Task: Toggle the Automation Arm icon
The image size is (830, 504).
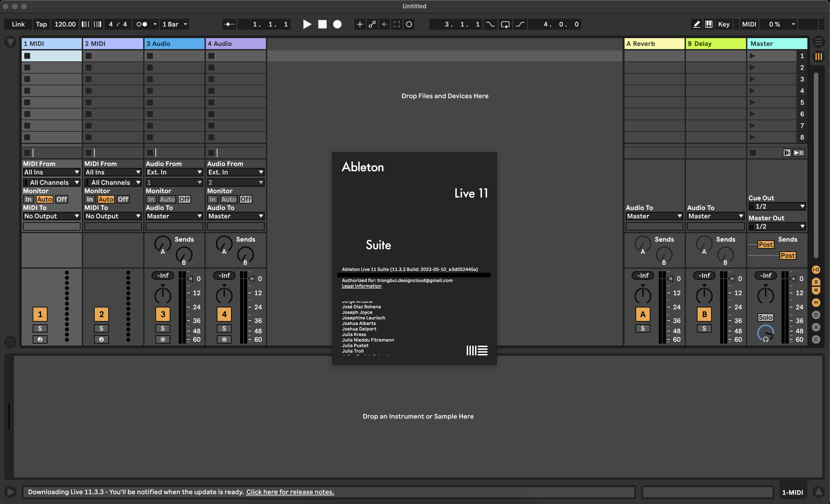Action: point(372,24)
